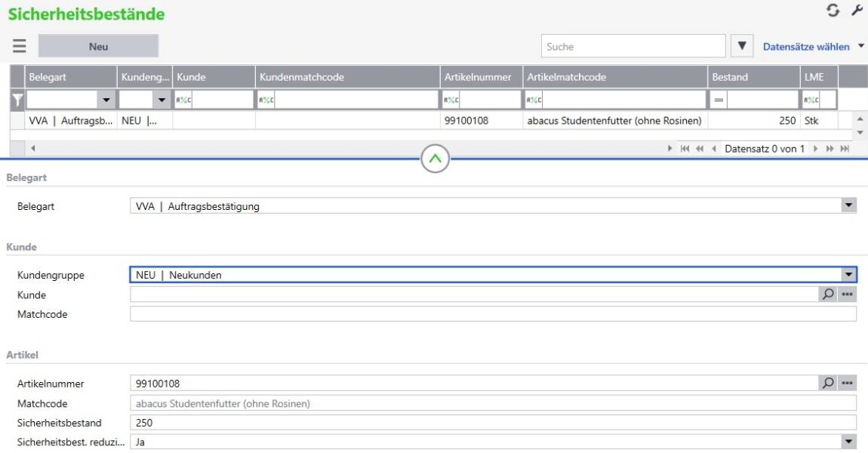
Task: Click the ellipsis button next to Artikelnummer
Action: click(847, 384)
